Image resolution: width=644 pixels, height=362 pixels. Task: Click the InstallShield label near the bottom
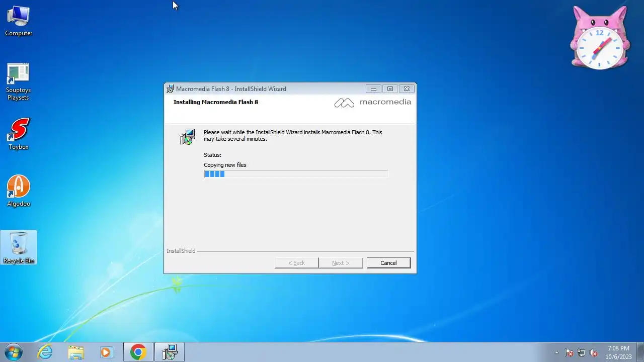(x=181, y=251)
